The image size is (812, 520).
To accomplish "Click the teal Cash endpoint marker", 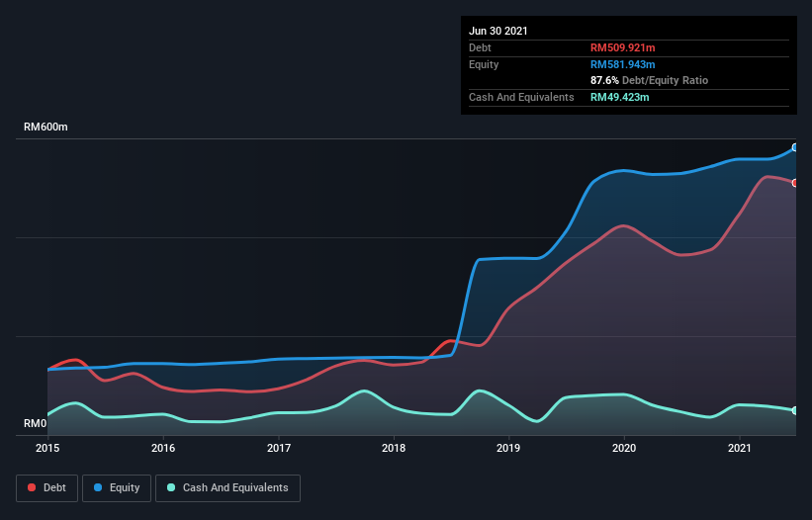I will click(x=795, y=410).
